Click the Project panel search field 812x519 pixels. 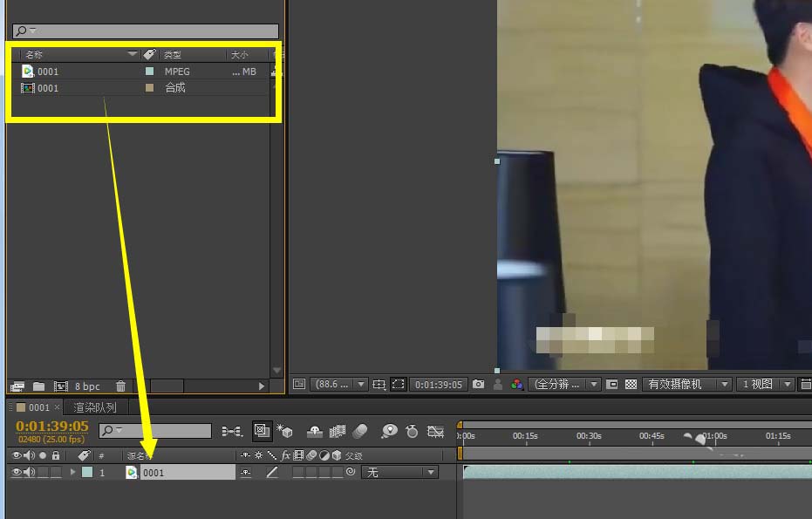146,31
